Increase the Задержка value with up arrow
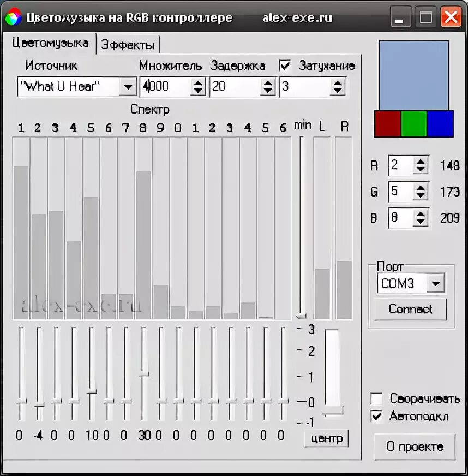The image size is (468, 476). [x=267, y=82]
